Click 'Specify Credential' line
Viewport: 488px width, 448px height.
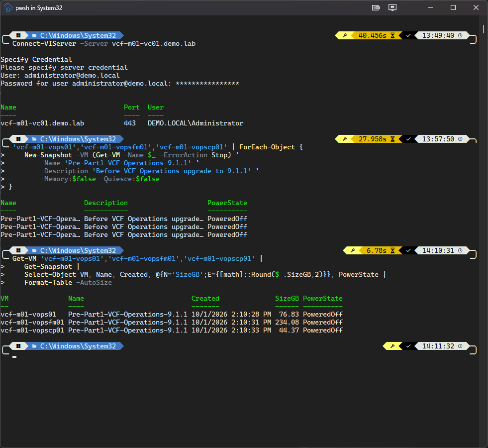(x=36, y=59)
